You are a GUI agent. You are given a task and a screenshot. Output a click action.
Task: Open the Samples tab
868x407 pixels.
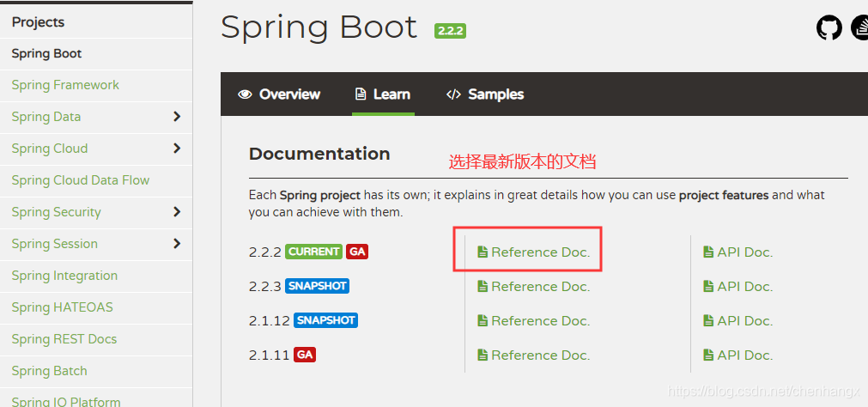(485, 94)
